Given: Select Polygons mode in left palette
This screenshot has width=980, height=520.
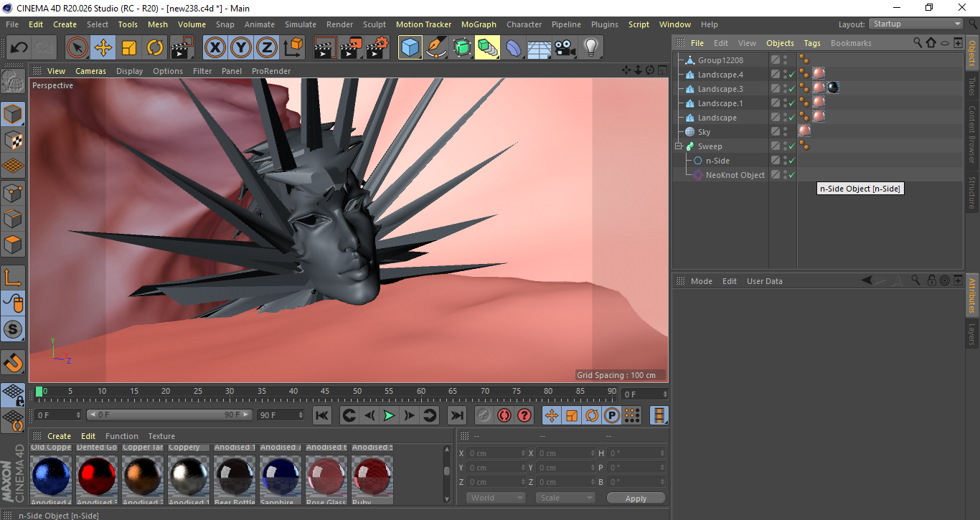Looking at the screenshot, I should (x=14, y=244).
